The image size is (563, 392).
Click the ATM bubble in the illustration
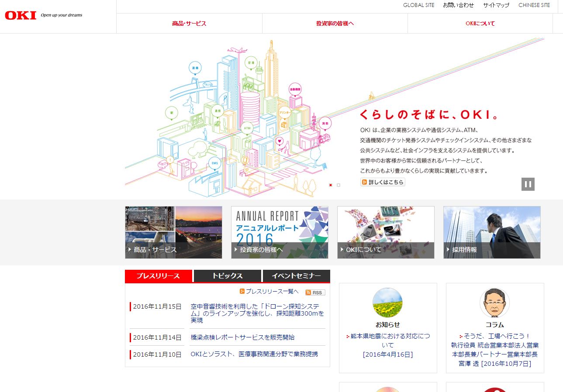coord(247,128)
